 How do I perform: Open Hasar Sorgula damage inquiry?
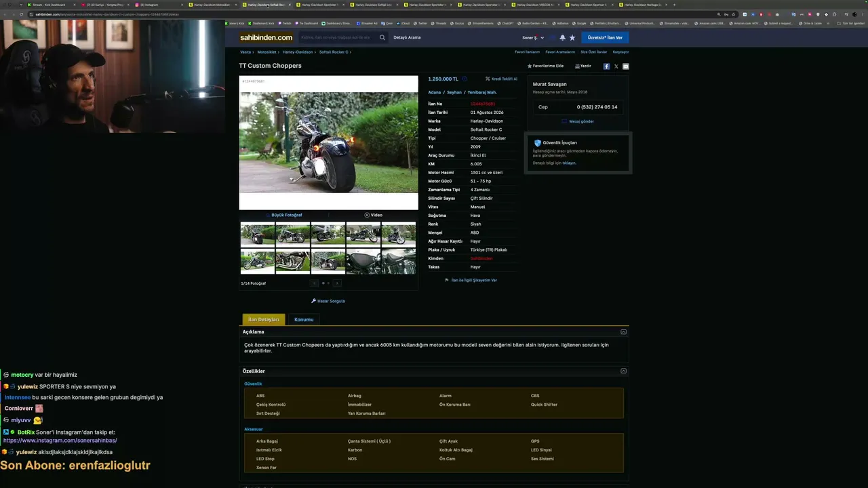328,301
